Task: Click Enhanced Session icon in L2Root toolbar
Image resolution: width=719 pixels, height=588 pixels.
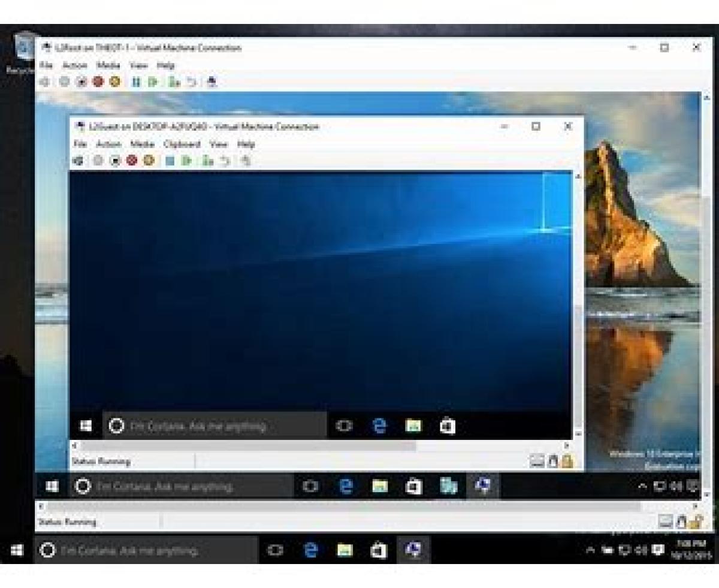Action: pos(212,82)
